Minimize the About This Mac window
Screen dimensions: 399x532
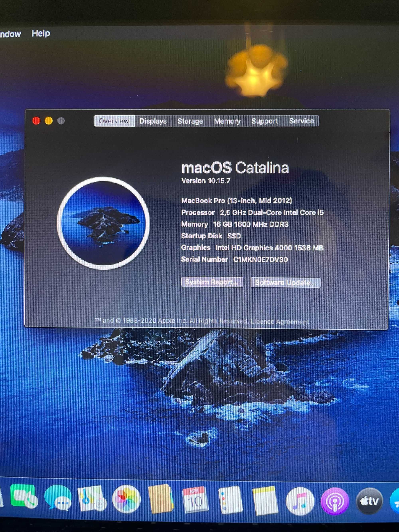49,121
